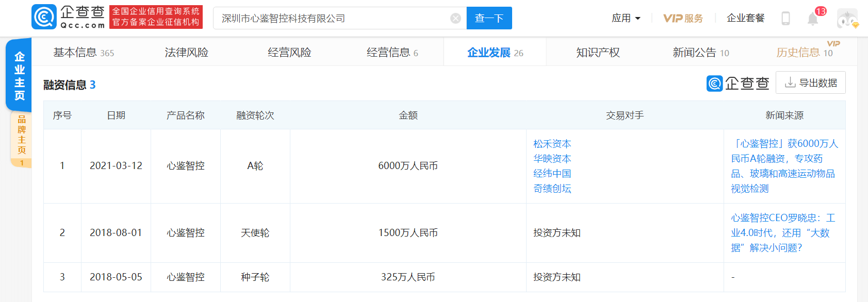868x302 pixels.
Task: Click the 1500万人民币 amount cell
Action: pyautogui.click(x=408, y=233)
